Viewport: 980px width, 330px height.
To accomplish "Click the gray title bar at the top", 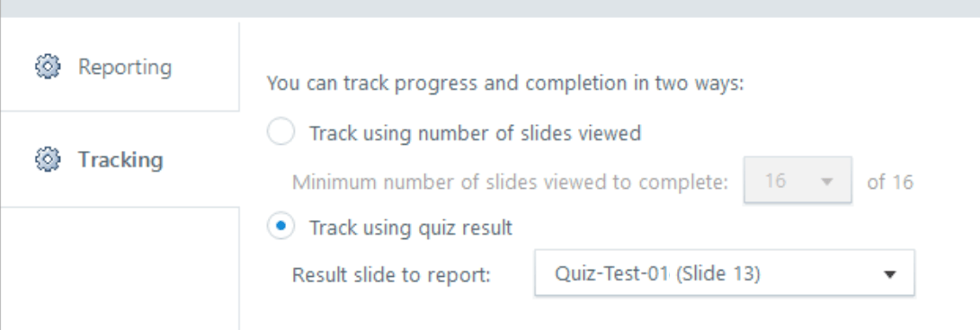I will [x=490, y=8].
